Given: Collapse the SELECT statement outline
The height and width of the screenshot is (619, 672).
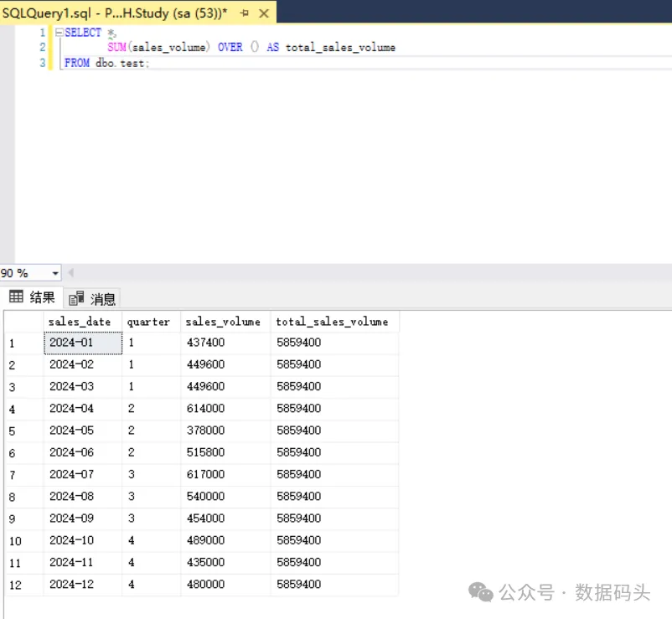Looking at the screenshot, I should (59, 32).
